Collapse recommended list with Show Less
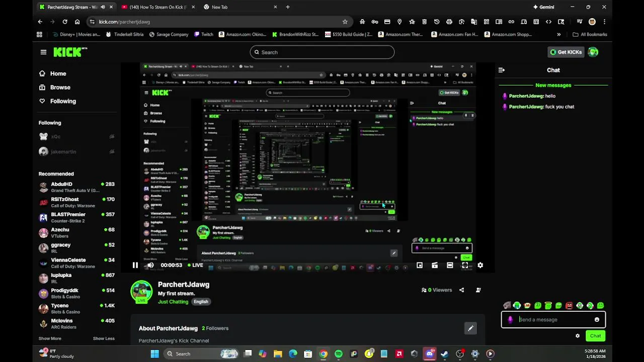 pyautogui.click(x=104, y=338)
